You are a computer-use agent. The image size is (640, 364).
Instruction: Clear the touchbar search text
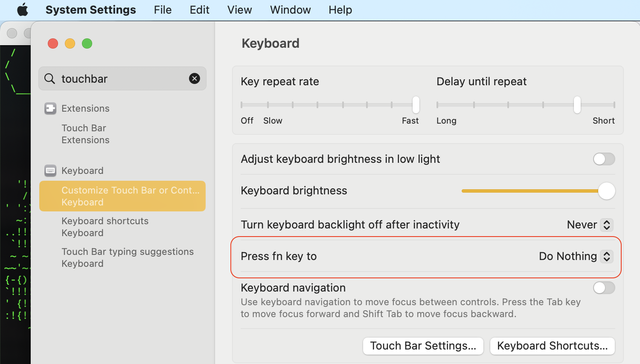(x=195, y=78)
